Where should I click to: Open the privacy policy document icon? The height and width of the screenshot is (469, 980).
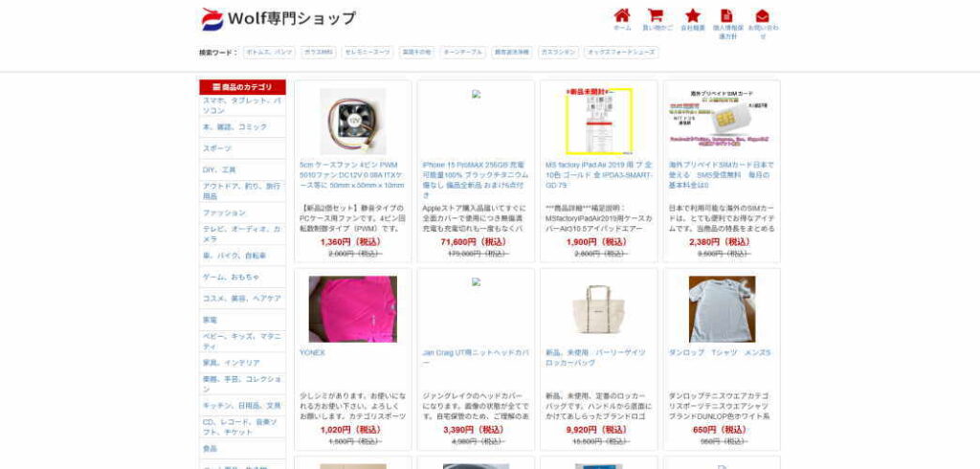coord(726,15)
